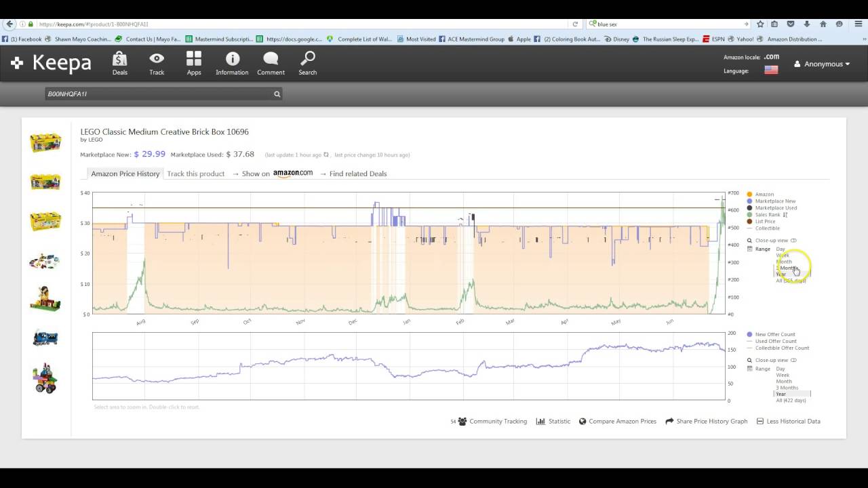Viewport: 868px width, 488px height.
Task: Toggle Close-up view for price history graph
Action: tap(772, 241)
